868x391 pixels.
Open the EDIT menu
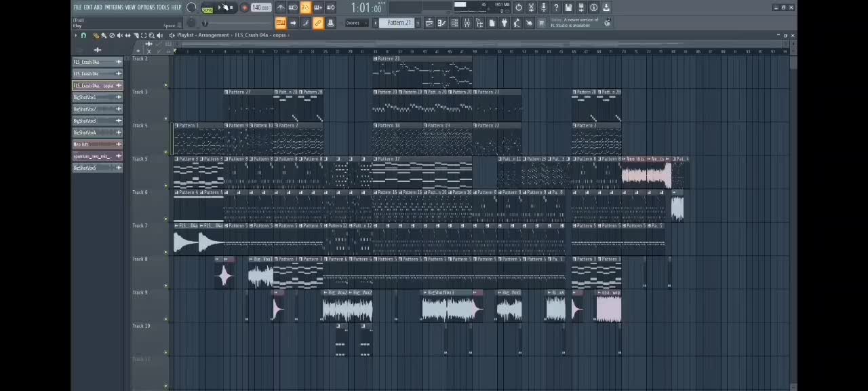[88, 7]
